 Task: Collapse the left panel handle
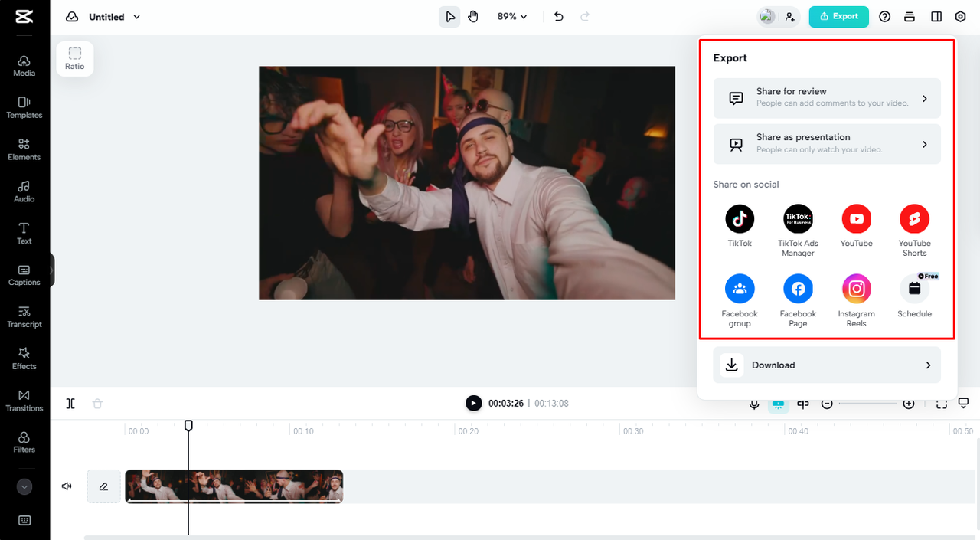[x=52, y=270]
